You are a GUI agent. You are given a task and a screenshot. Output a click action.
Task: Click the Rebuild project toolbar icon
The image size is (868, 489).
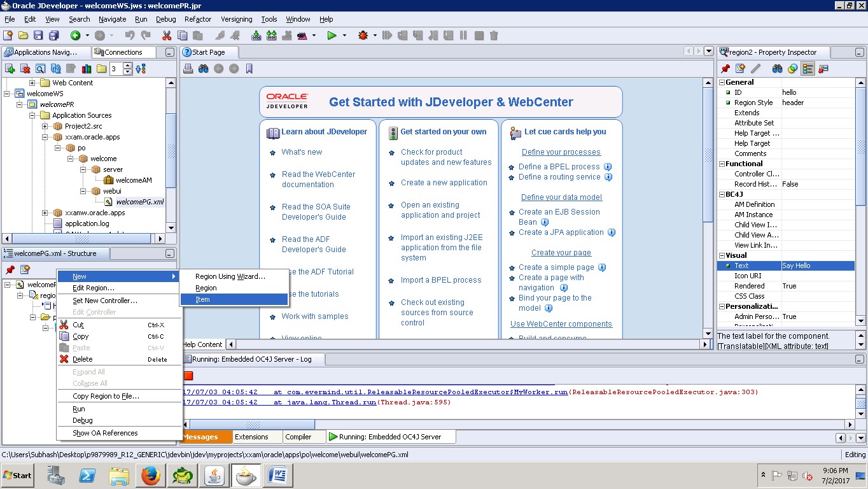coord(271,36)
